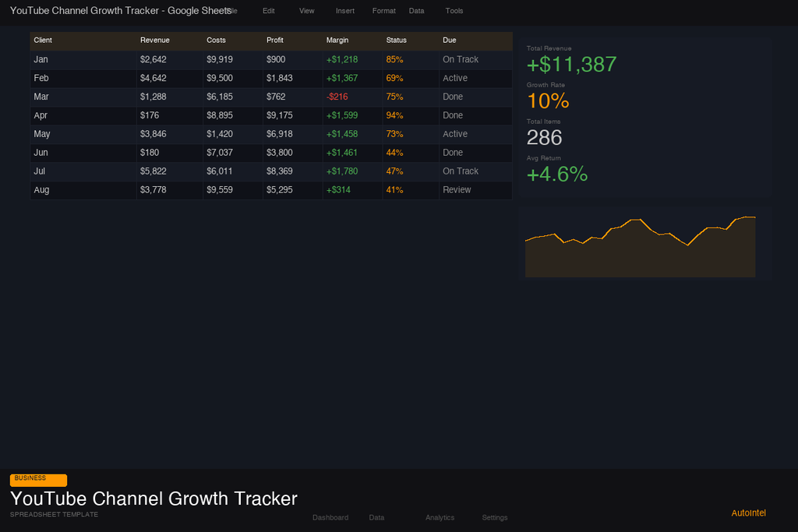Click the BUSINESS category badge

coord(38,480)
